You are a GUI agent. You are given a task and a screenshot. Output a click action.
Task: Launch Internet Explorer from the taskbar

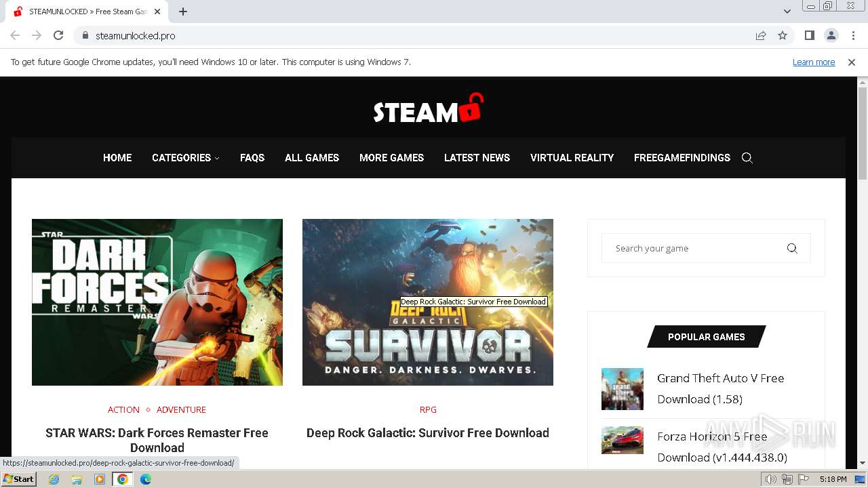click(x=54, y=479)
